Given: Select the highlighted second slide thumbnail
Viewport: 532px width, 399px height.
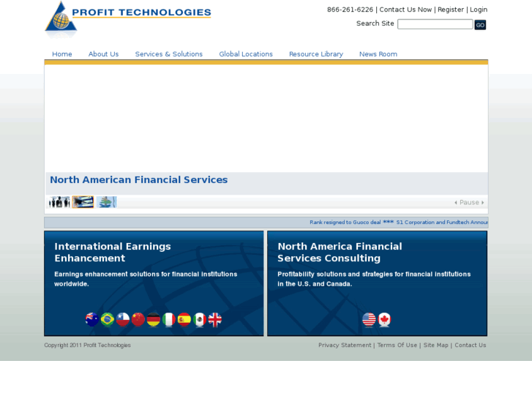Looking at the screenshot, I should tap(83, 202).
